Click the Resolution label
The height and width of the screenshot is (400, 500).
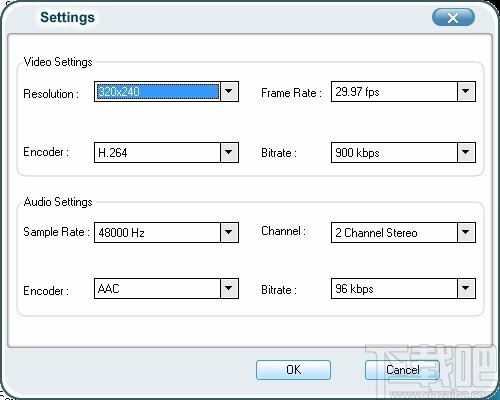(x=51, y=94)
